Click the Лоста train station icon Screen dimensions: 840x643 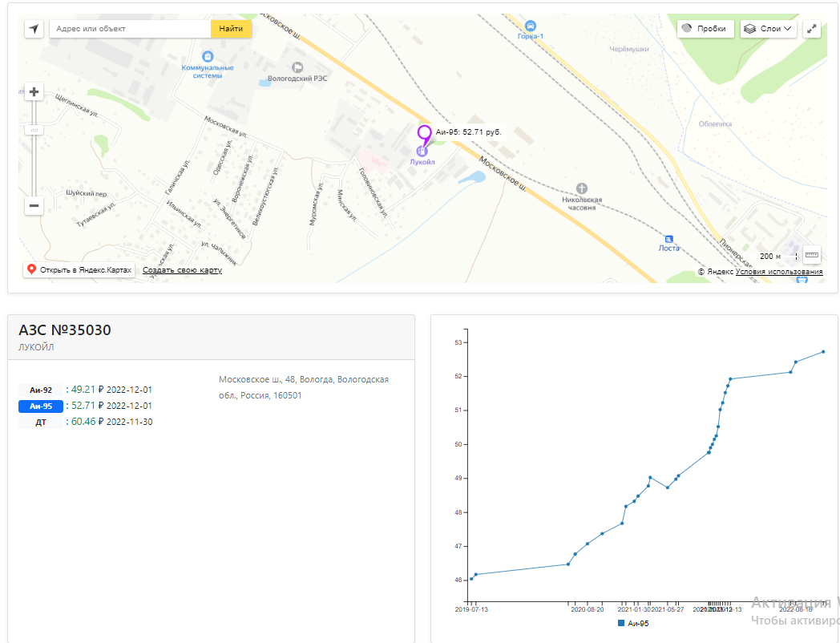[669, 238]
